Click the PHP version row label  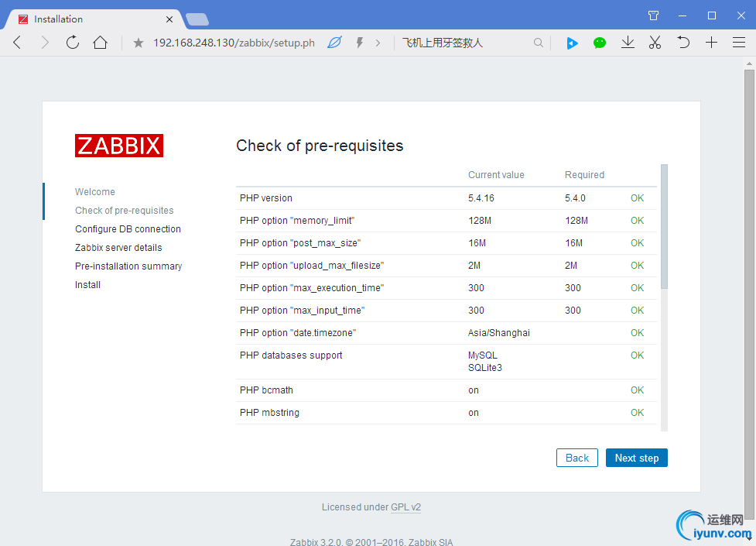265,198
